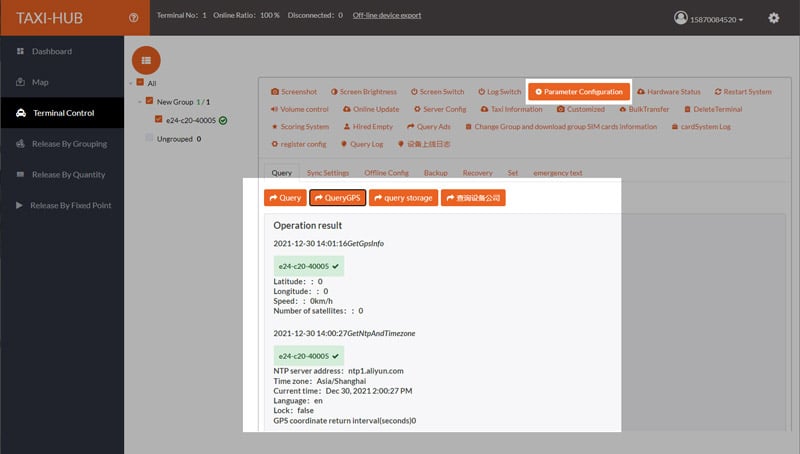Click the e24-c20-40005 badge under GetGpsInfo

point(309,266)
